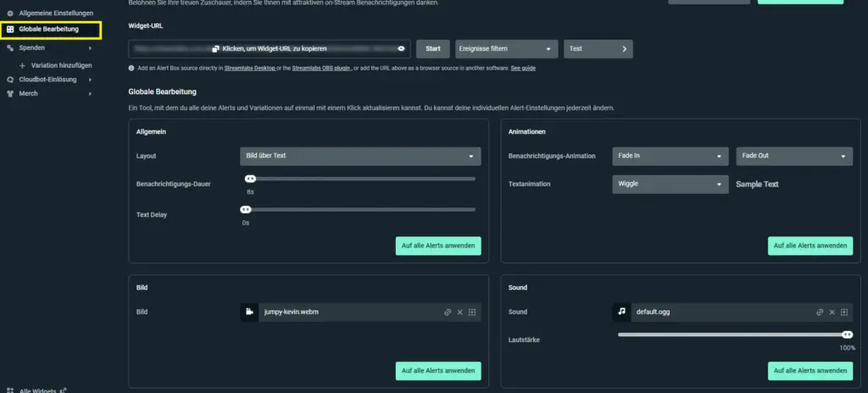
Task: Open the Test dropdown
Action: 598,49
